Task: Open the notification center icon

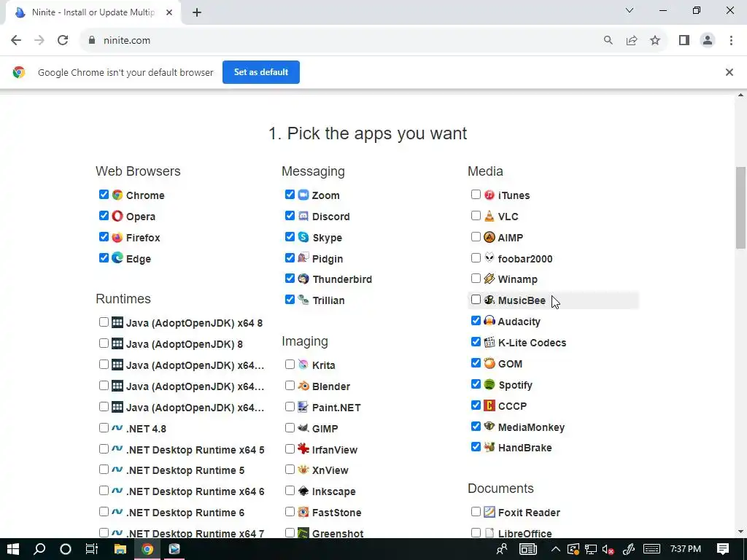Action: click(723, 549)
